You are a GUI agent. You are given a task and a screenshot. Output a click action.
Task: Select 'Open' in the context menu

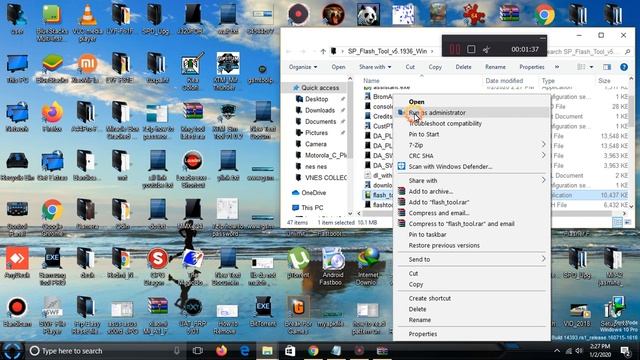(416, 102)
